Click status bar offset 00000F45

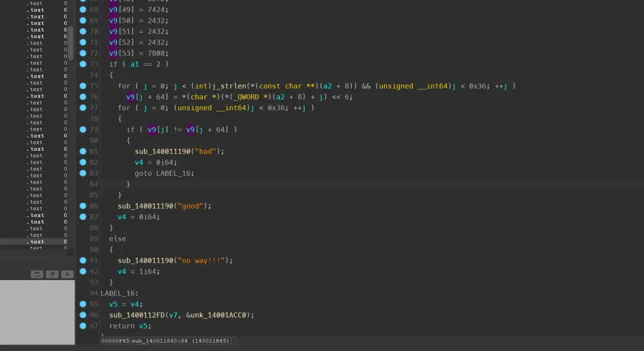click(115, 341)
